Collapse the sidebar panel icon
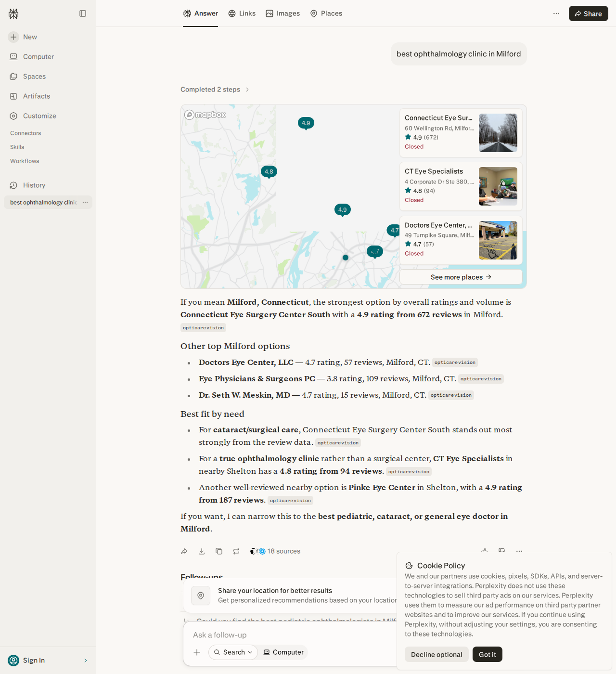616x674 pixels. coord(83,13)
